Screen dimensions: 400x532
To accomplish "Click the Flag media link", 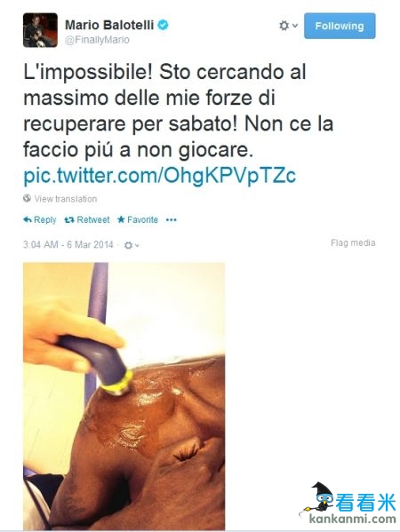I will pyautogui.click(x=353, y=243).
